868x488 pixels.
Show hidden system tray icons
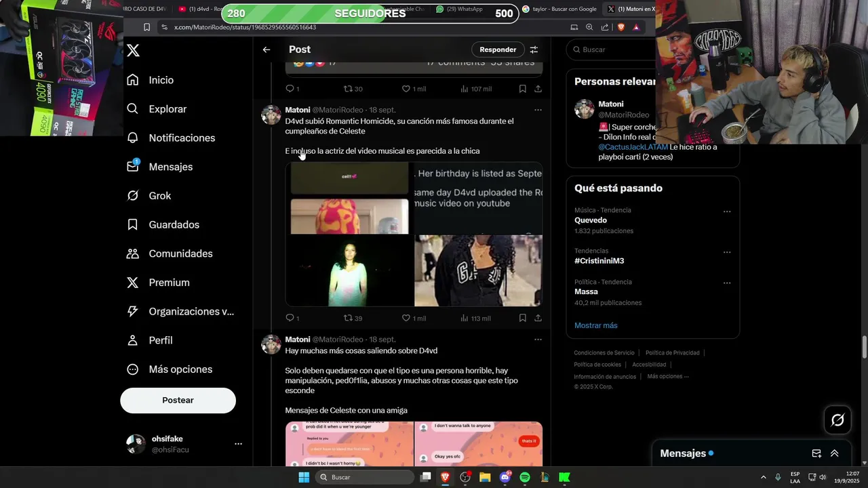point(763,477)
